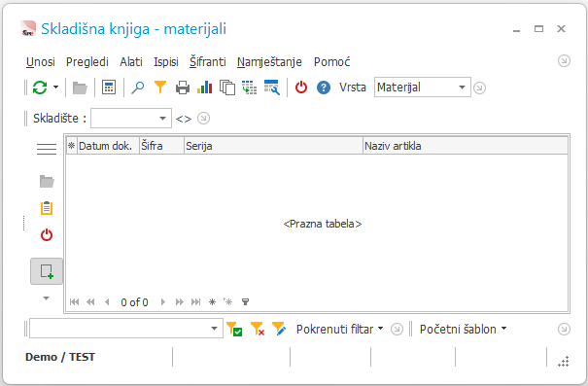Click the bookmark asterisk navigator button
The height and width of the screenshot is (386, 588).
click(212, 302)
